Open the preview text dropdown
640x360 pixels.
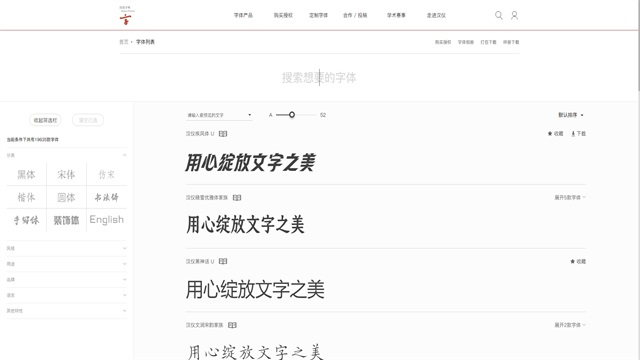pos(219,115)
